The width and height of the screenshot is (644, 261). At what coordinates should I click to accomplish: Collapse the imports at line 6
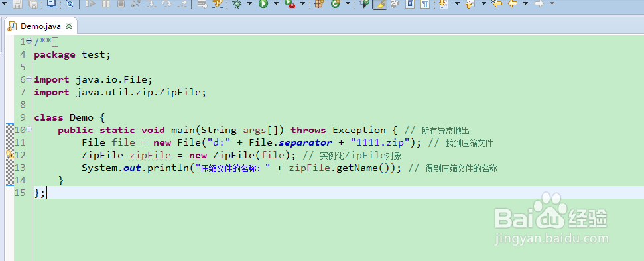tap(29, 79)
